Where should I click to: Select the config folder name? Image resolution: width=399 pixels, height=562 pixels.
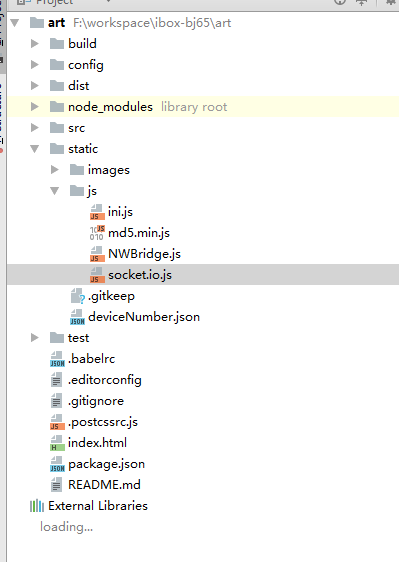(86, 65)
